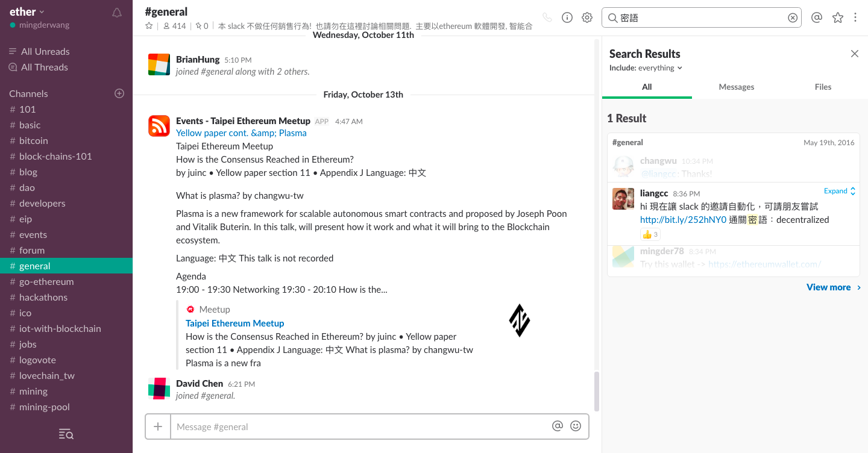The width and height of the screenshot is (868, 453).
Task: Open the ether workspace menu
Action: point(27,11)
